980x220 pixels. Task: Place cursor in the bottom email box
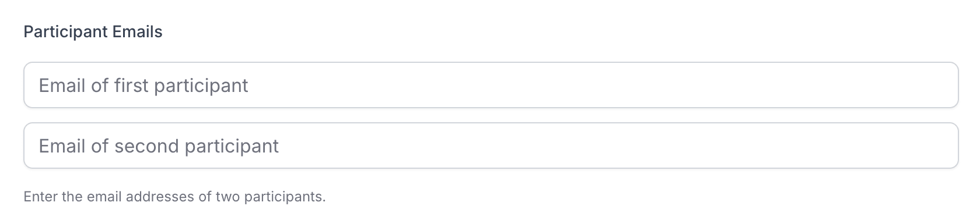pyautogui.click(x=491, y=146)
